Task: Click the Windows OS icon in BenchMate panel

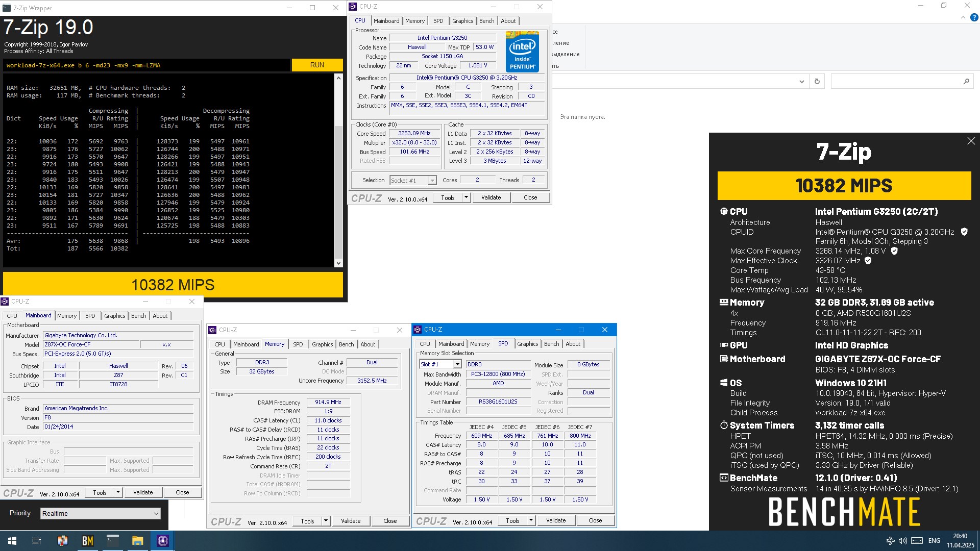Action: pos(724,383)
